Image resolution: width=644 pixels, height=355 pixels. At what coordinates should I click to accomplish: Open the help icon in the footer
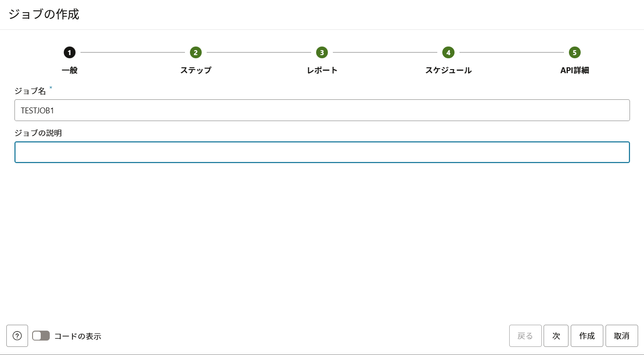click(x=17, y=336)
